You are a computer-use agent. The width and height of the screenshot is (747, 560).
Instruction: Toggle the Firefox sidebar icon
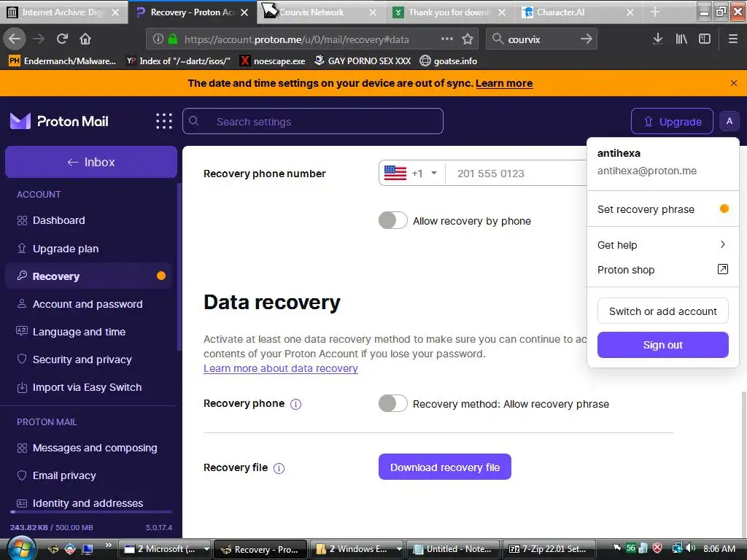pyautogui.click(x=705, y=39)
